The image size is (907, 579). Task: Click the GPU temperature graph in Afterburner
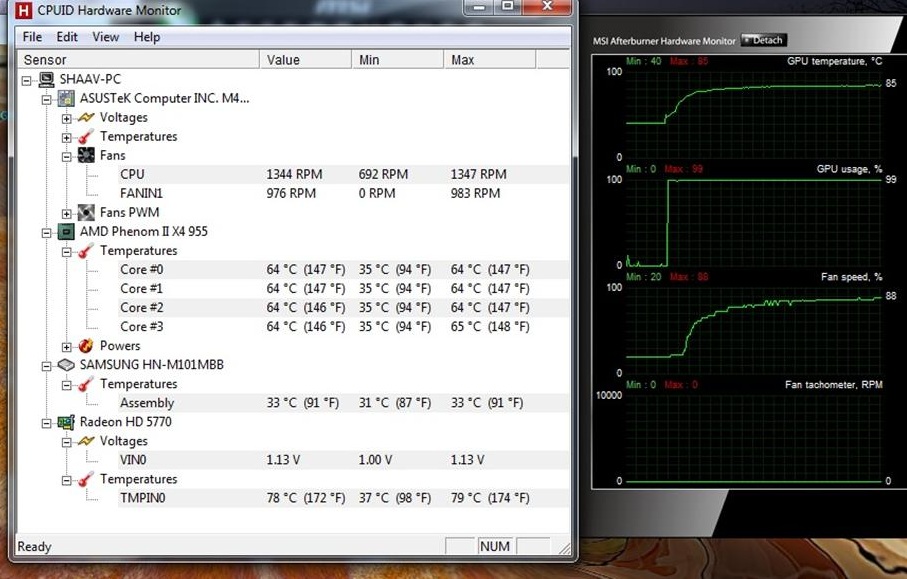coord(754,114)
